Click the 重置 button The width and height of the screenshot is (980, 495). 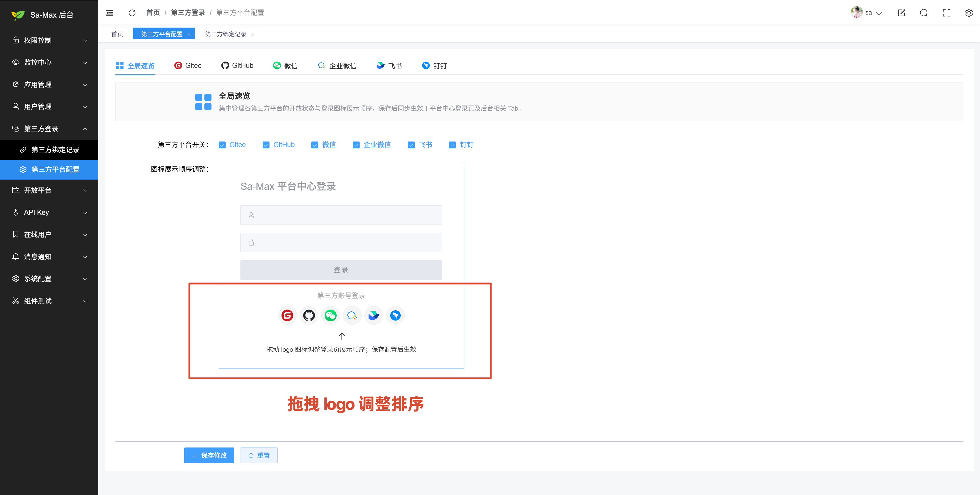pyautogui.click(x=259, y=455)
